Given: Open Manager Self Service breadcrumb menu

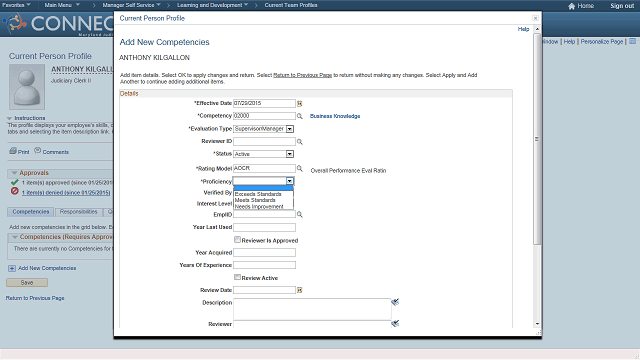Looking at the screenshot, I should (131, 5).
